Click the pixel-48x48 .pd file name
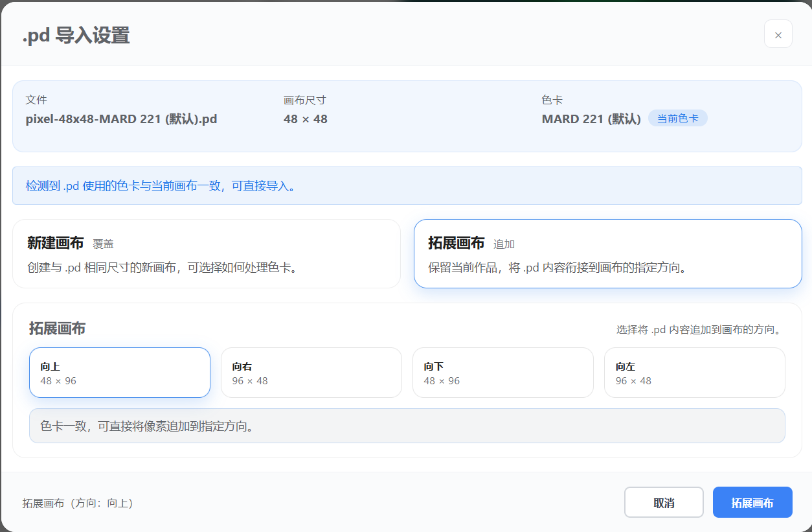 tap(121, 119)
